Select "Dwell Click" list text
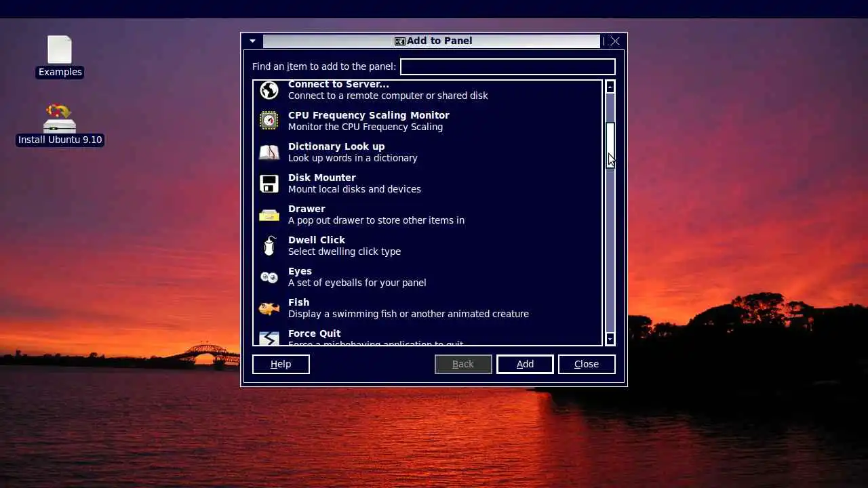Screen dimensions: 868x488 coord(317,240)
